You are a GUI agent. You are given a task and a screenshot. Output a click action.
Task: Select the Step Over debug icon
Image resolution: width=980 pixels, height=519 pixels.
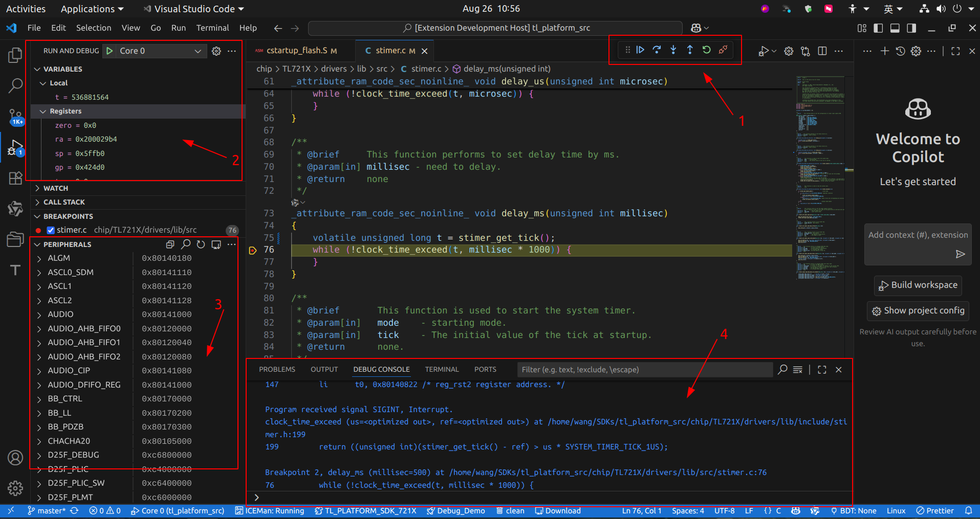click(x=657, y=50)
